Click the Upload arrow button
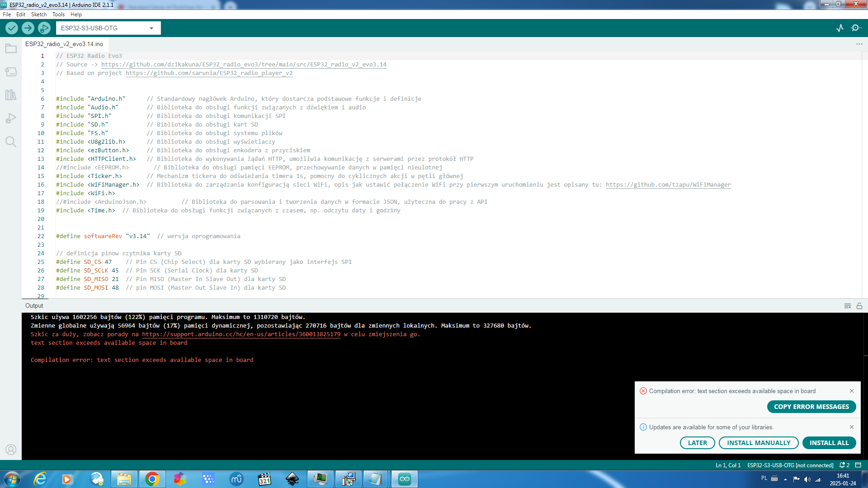Image resolution: width=868 pixels, height=488 pixels. click(x=28, y=28)
